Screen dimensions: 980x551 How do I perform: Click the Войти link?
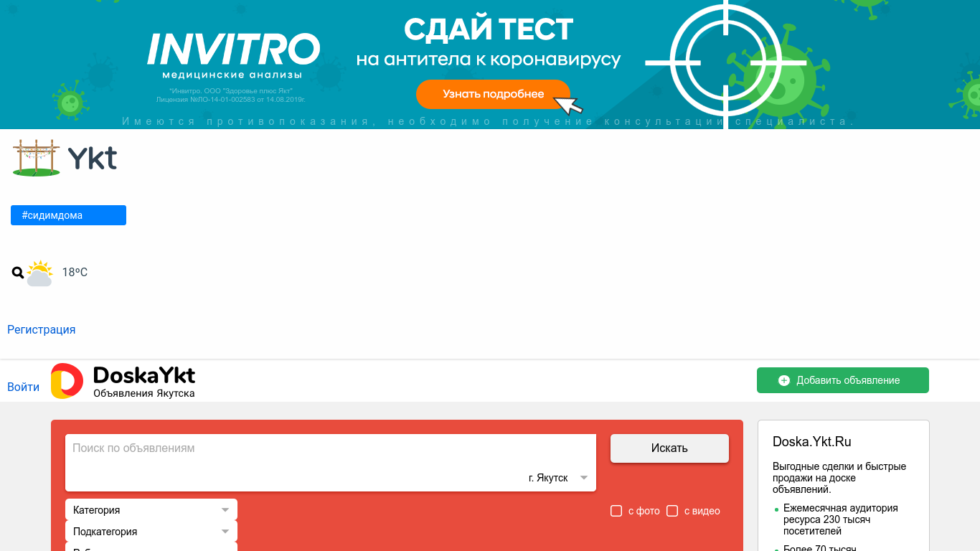coord(23,387)
